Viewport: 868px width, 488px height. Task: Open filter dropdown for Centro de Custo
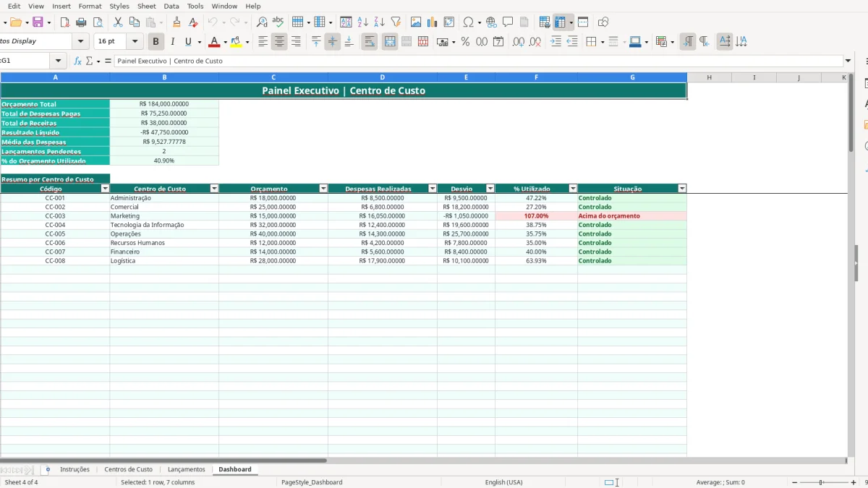[x=214, y=189]
